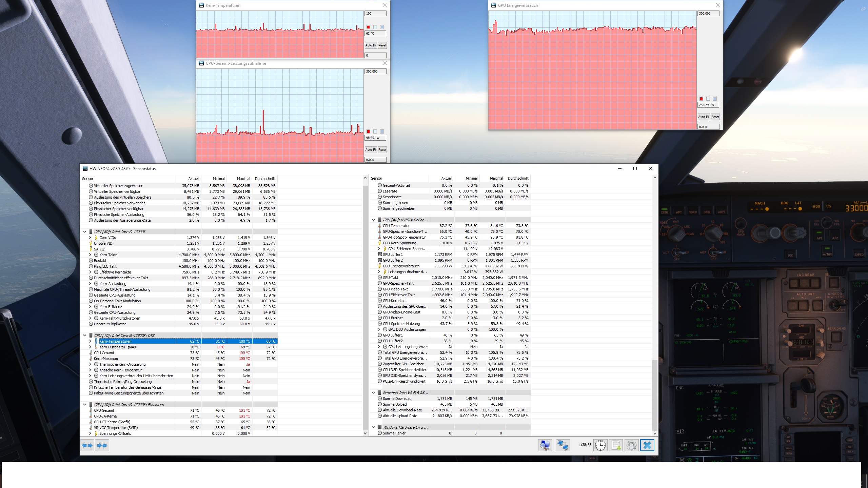Collapse the GPU [#0]: NVIDIA GeForce group
The height and width of the screenshot is (488, 868).
pos(374,220)
